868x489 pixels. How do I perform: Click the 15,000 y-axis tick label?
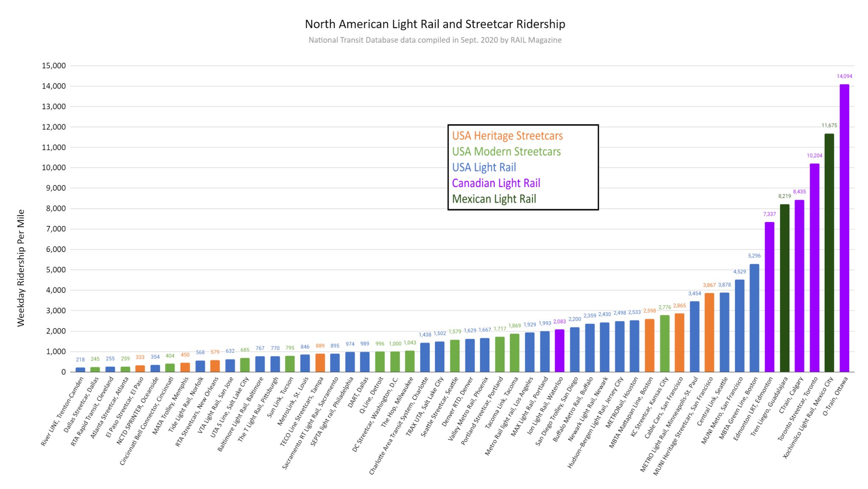pos(54,66)
